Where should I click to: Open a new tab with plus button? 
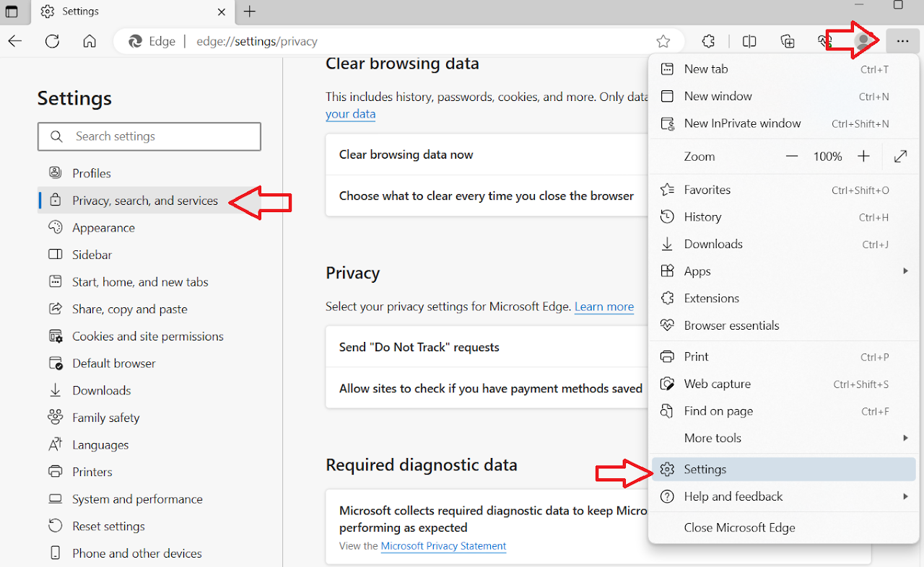click(249, 12)
